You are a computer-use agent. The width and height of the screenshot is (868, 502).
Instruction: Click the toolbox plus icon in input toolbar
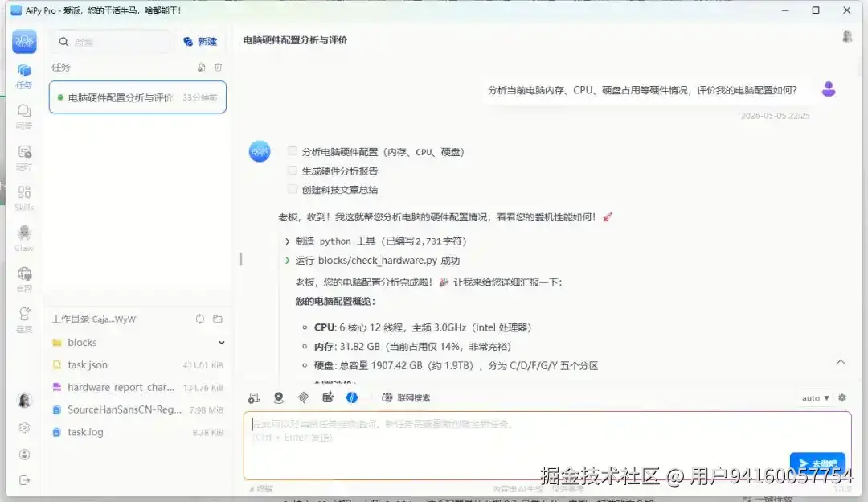tap(328, 397)
